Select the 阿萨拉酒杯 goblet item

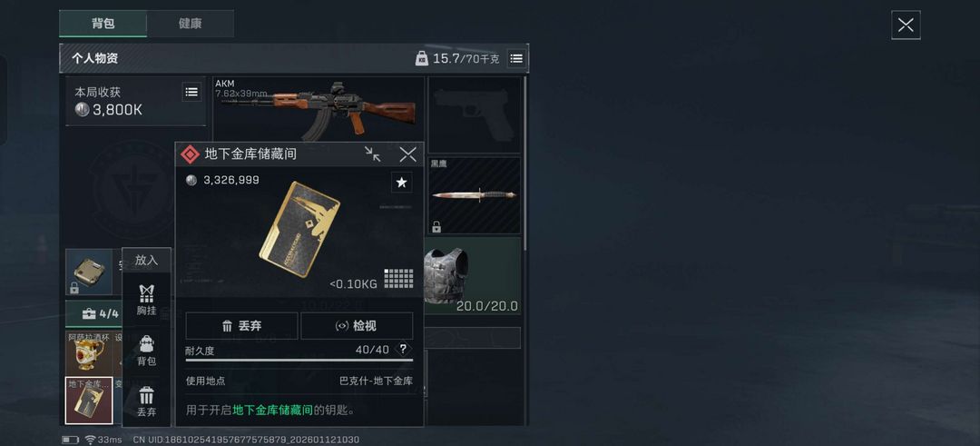pyautogui.click(x=89, y=353)
